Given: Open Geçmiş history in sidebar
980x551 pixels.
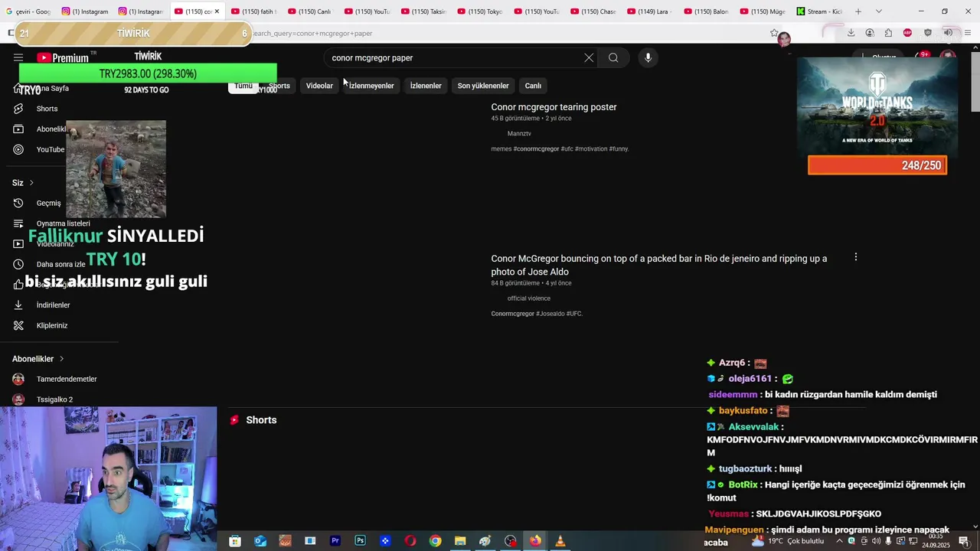Looking at the screenshot, I should [x=48, y=203].
